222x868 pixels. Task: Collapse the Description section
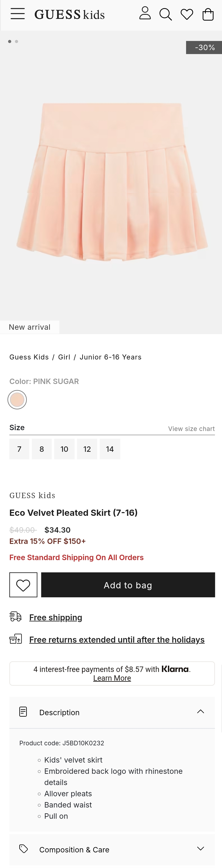tap(200, 712)
